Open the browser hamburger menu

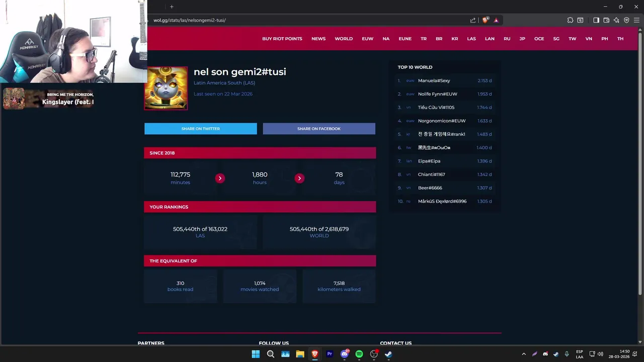[636, 20]
